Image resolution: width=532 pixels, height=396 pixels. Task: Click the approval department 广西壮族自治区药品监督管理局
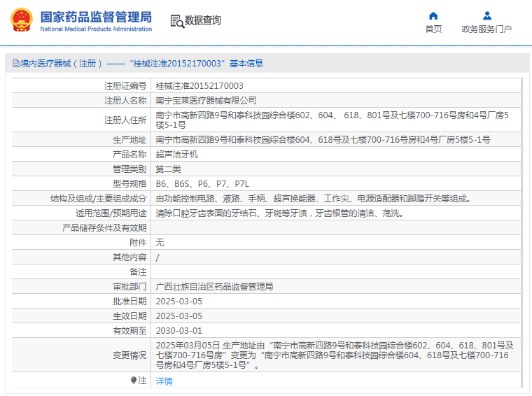click(214, 287)
